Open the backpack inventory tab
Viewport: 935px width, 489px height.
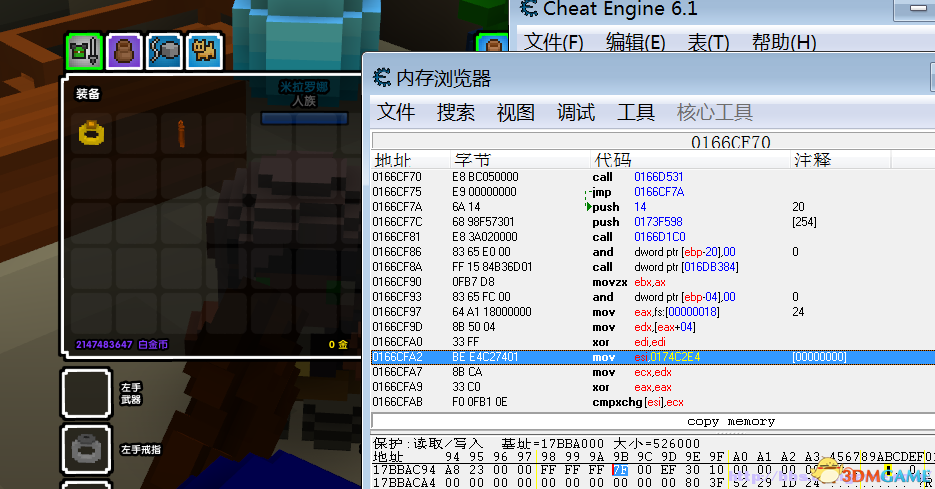coord(124,51)
